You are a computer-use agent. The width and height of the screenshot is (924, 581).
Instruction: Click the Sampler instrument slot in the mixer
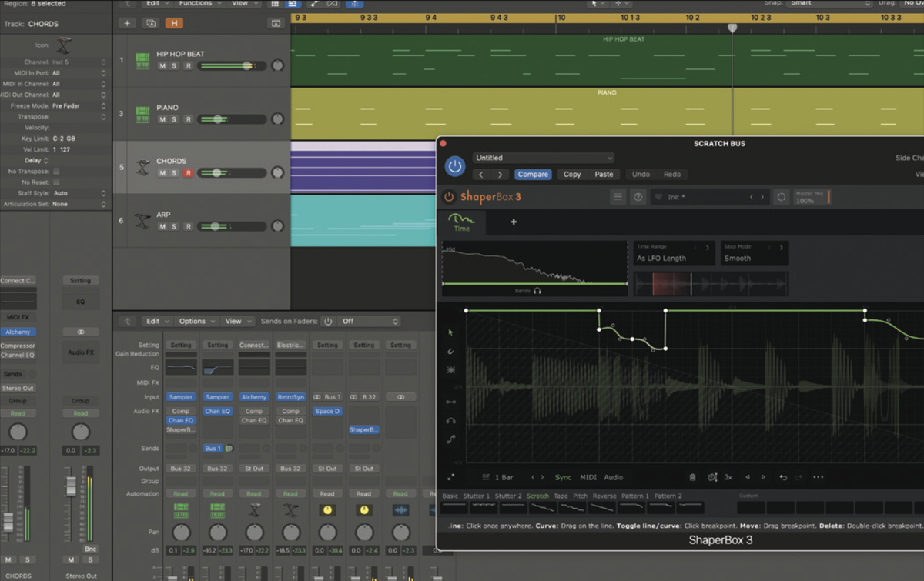(181, 396)
